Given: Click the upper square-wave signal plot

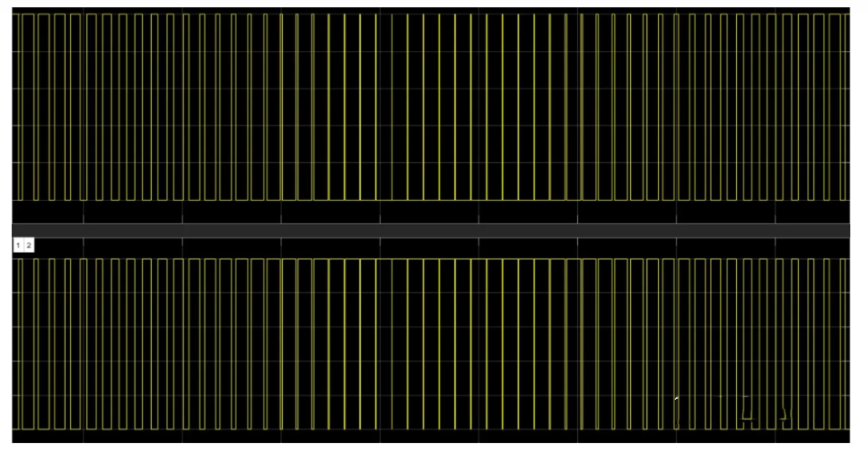Looking at the screenshot, I should (x=431, y=115).
